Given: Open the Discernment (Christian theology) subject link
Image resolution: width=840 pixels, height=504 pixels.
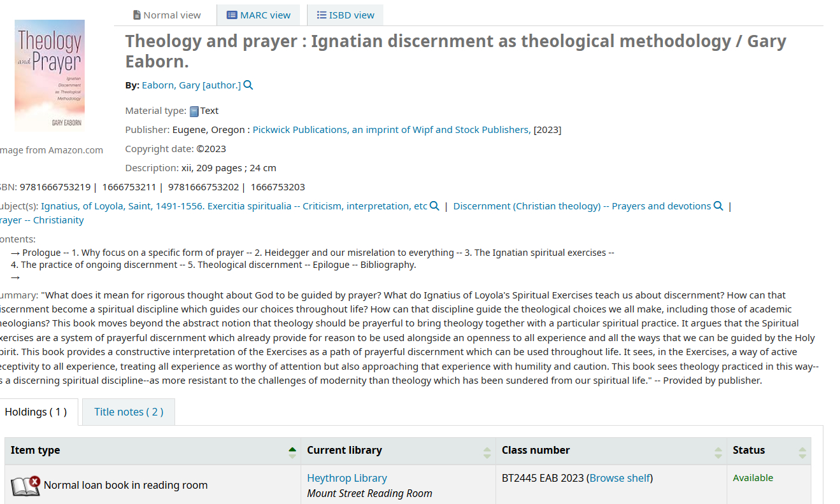Looking at the screenshot, I should point(582,206).
